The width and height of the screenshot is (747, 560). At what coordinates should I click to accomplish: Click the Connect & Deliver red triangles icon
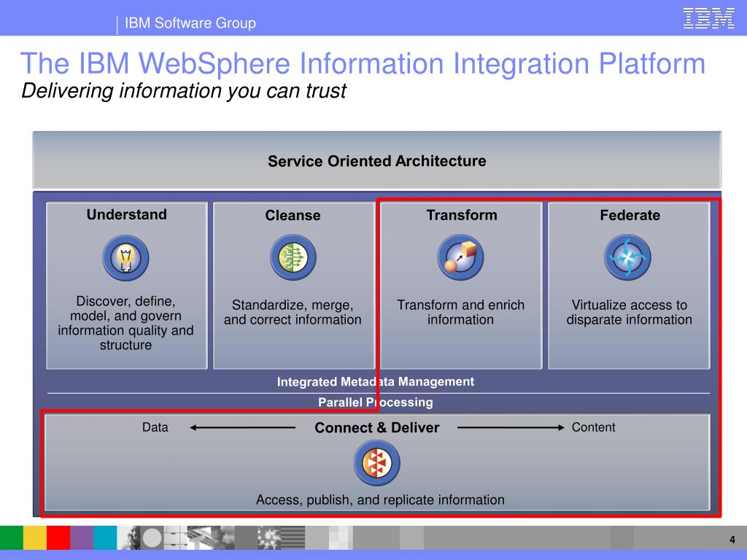(x=377, y=463)
